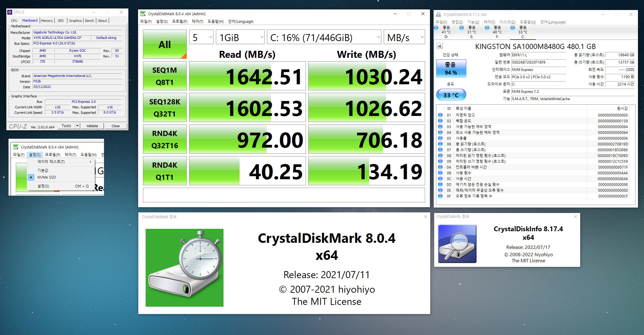Open 파일(F) menu in main CrystalDiskMark window
Viewport: 644px width, 335px height.
pyautogui.click(x=146, y=21)
